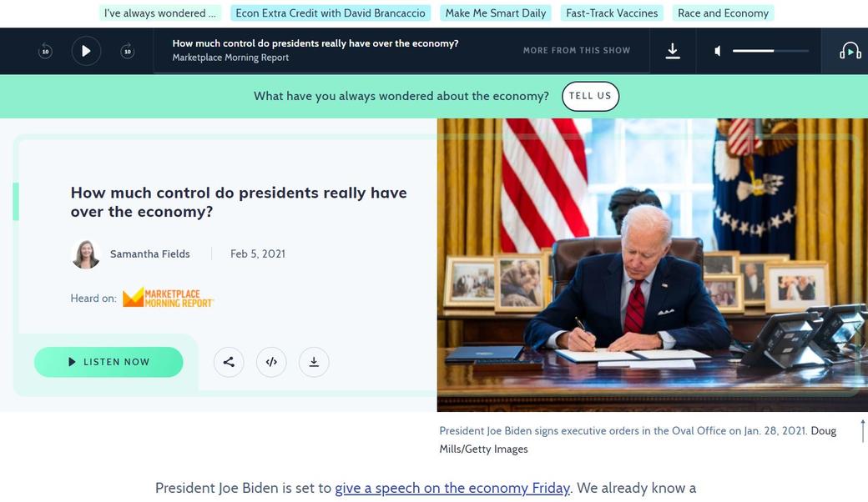Download episode from player bar
868x502 pixels.
pyautogui.click(x=673, y=51)
